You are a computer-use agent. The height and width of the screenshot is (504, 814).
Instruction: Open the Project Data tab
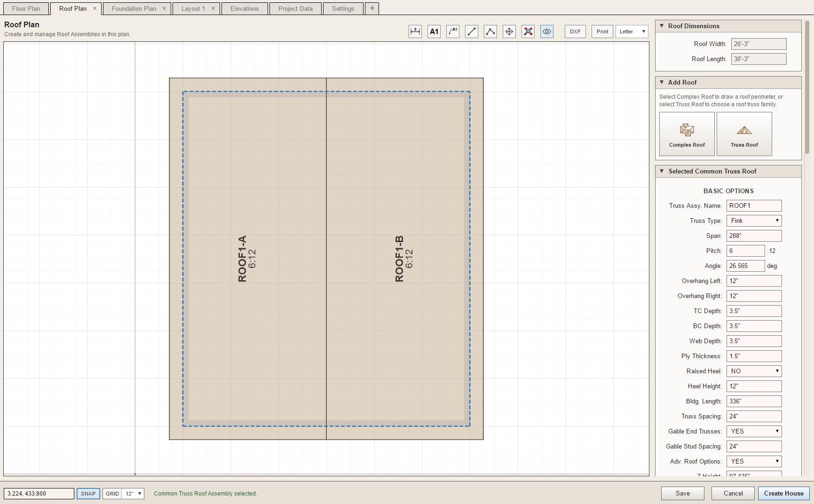pyautogui.click(x=295, y=8)
